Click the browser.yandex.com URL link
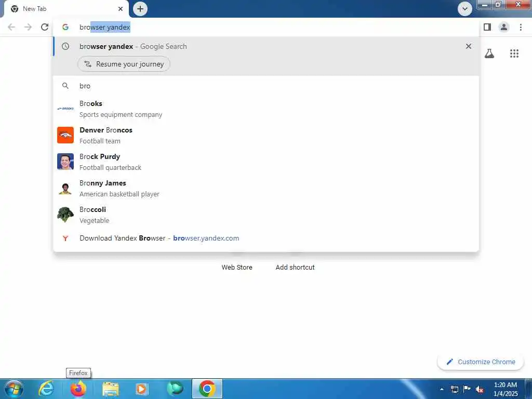Image resolution: width=532 pixels, height=399 pixels. [206, 238]
